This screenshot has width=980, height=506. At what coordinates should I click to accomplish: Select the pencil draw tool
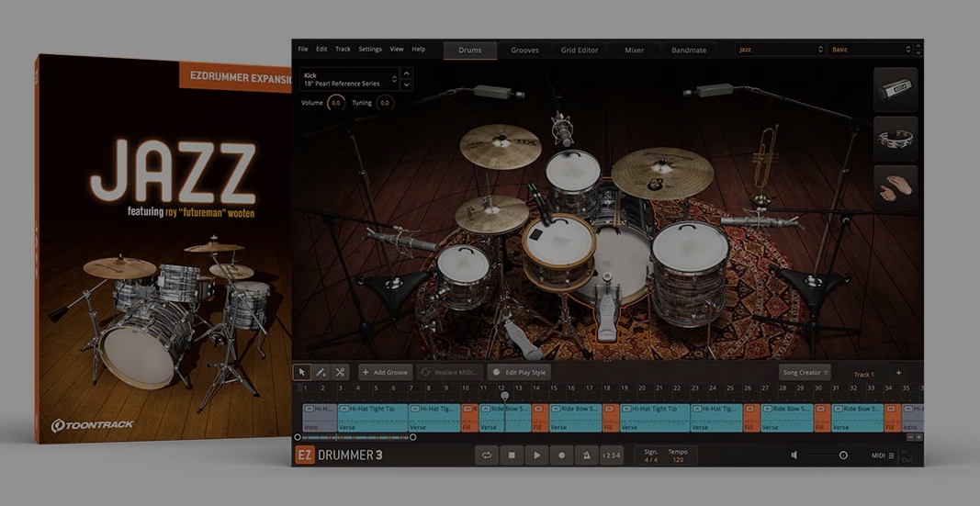[321, 372]
